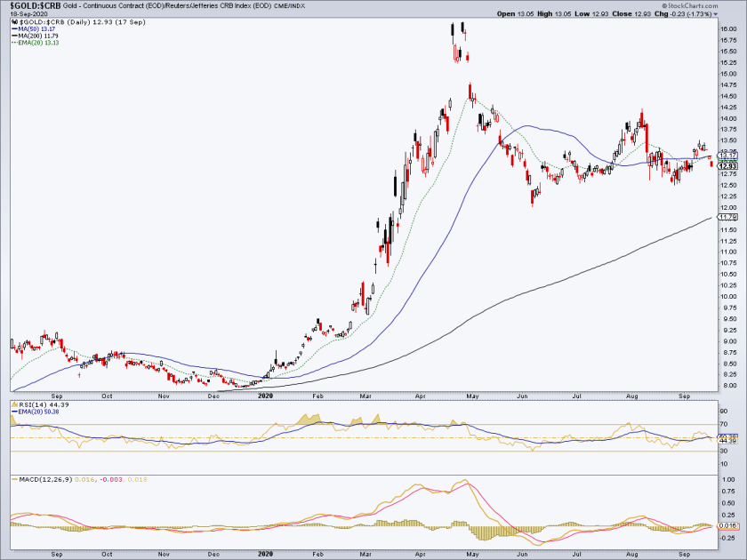Click the 0.016 MACD value axis label

tap(728, 525)
